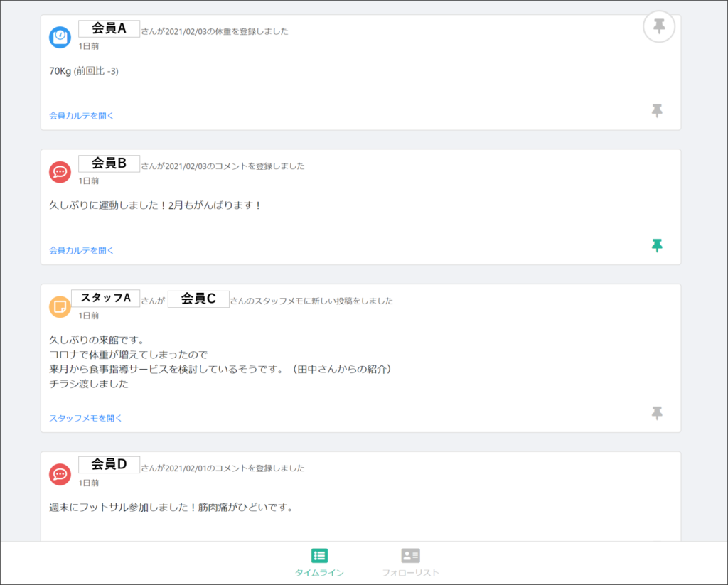728x585 pixels.
Task: Click the 会員C name label in memo post
Action: click(198, 299)
